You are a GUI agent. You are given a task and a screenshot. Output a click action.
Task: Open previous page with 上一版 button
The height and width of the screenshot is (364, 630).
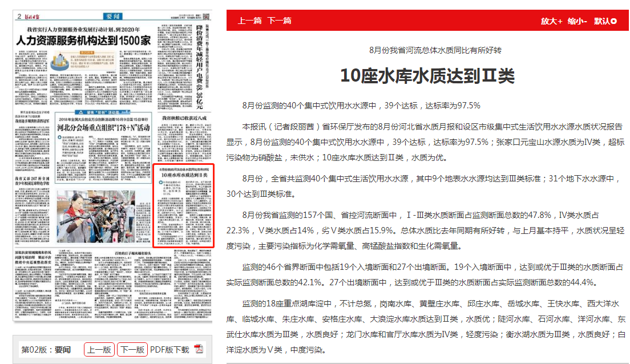click(x=99, y=350)
